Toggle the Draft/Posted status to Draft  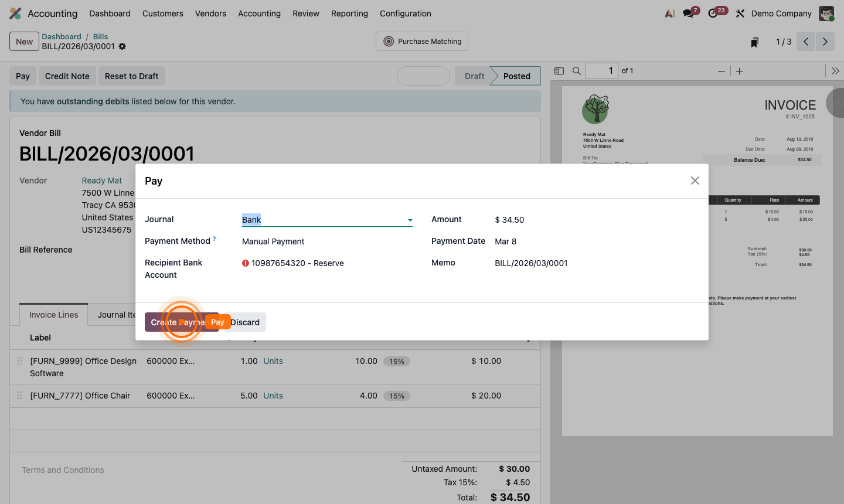coord(475,76)
